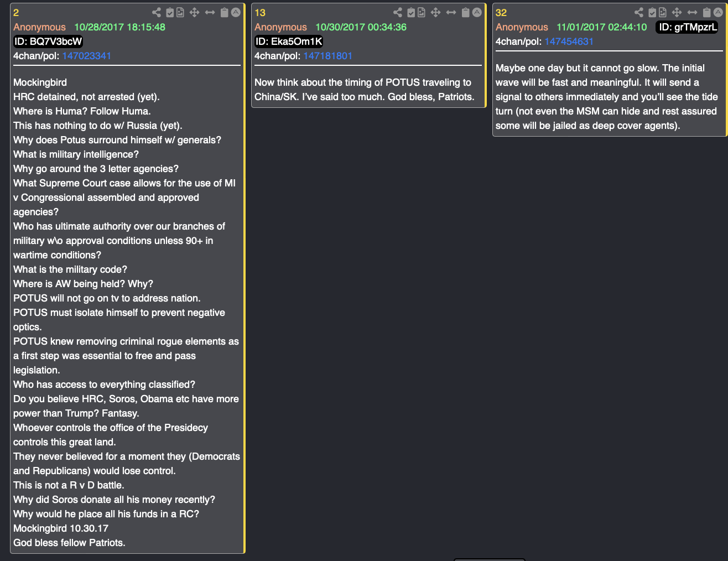Click the line 'What is military intelligence?'
728x561 pixels.
point(76,154)
